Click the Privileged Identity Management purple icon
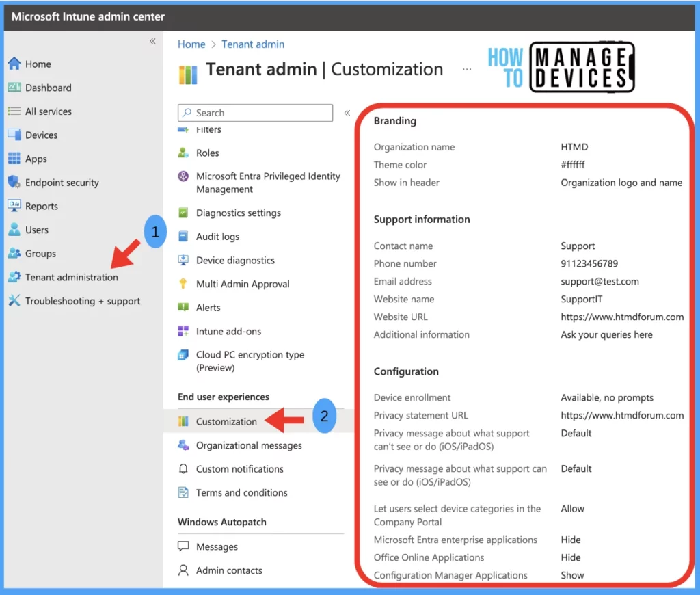The image size is (700, 595). point(183,176)
